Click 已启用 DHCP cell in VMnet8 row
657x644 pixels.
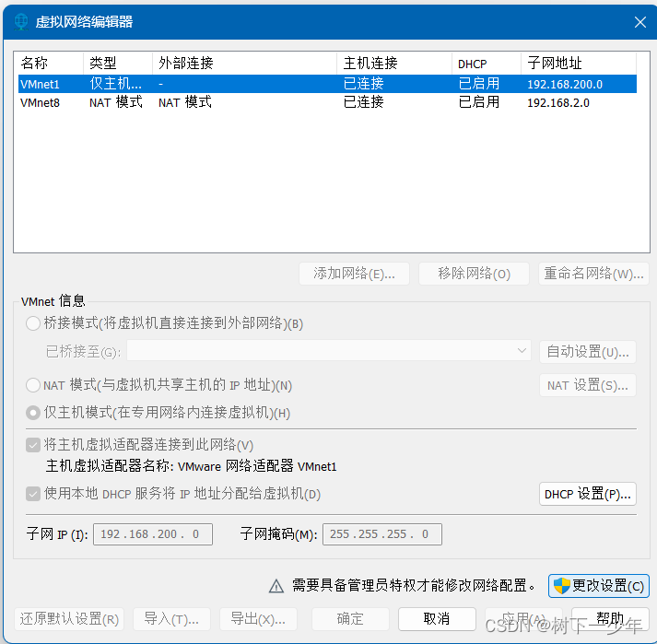(x=479, y=102)
